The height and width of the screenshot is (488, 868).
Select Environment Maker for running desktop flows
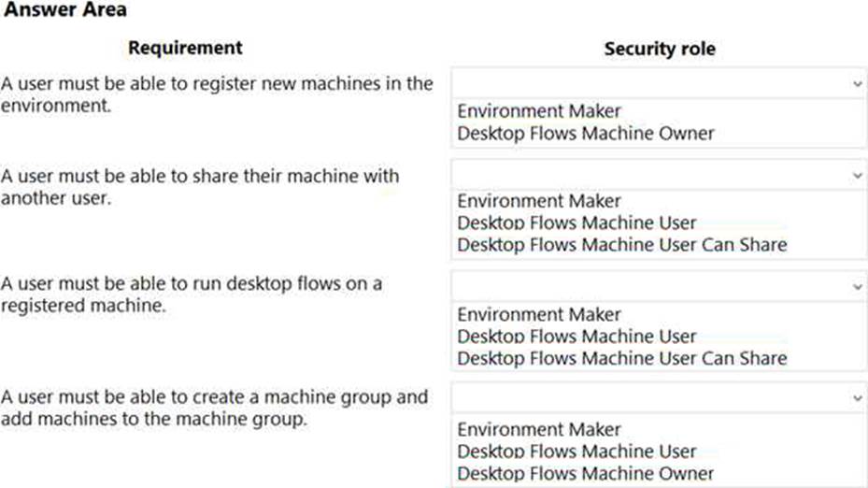point(539,314)
